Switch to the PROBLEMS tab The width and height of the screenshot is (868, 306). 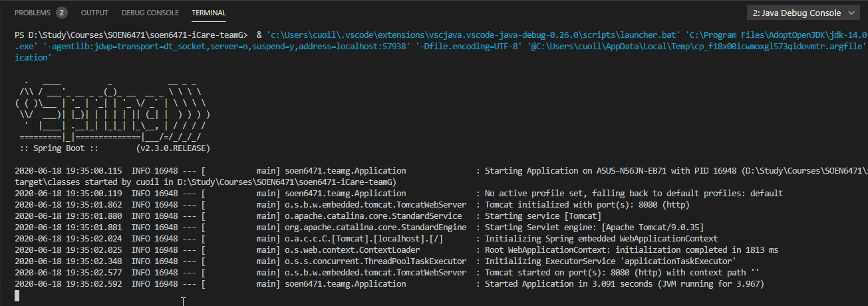pyautogui.click(x=33, y=13)
